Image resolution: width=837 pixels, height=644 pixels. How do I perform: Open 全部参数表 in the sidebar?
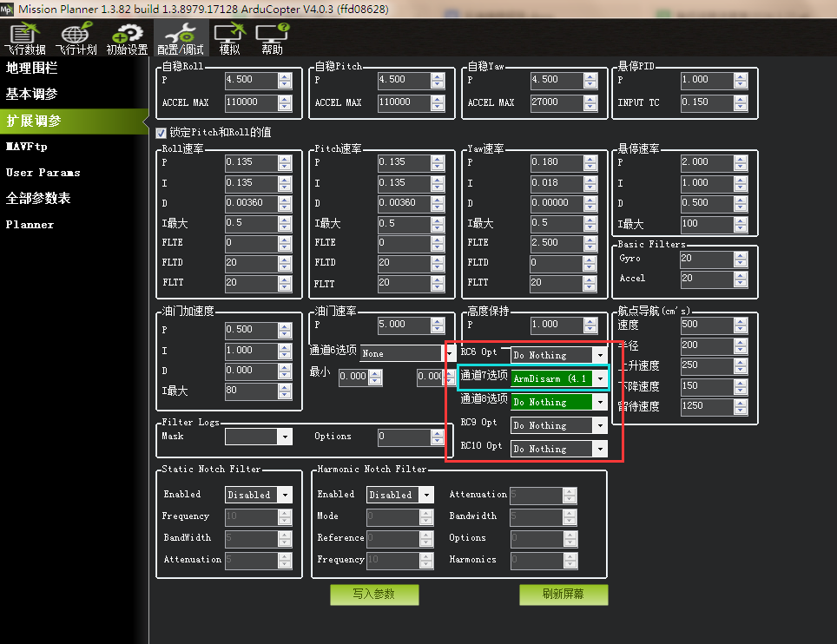(38, 198)
